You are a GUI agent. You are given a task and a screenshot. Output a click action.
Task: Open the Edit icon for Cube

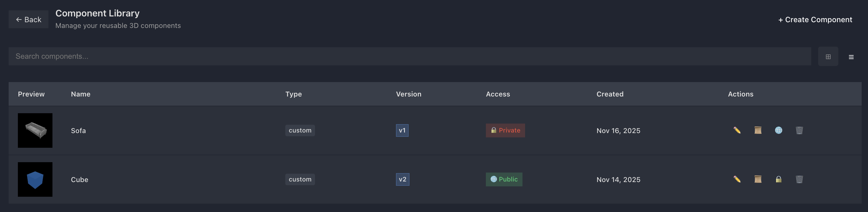(x=736, y=179)
